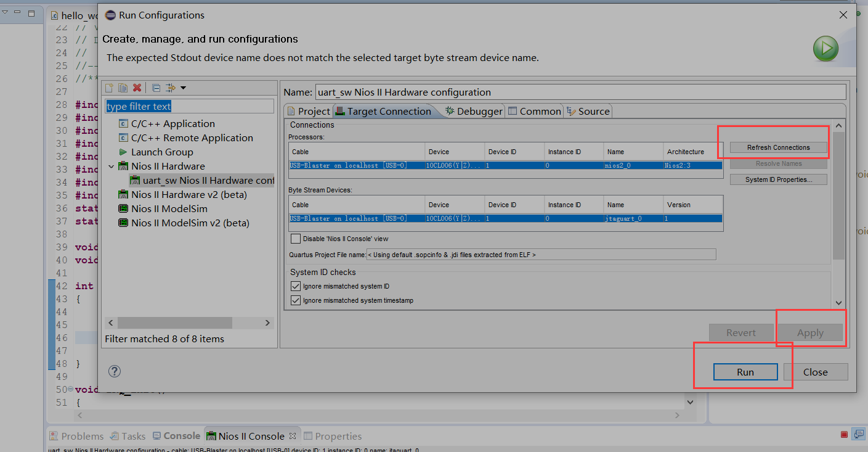
Task: Filter launch configurations using the filter icon
Action: click(x=169, y=88)
